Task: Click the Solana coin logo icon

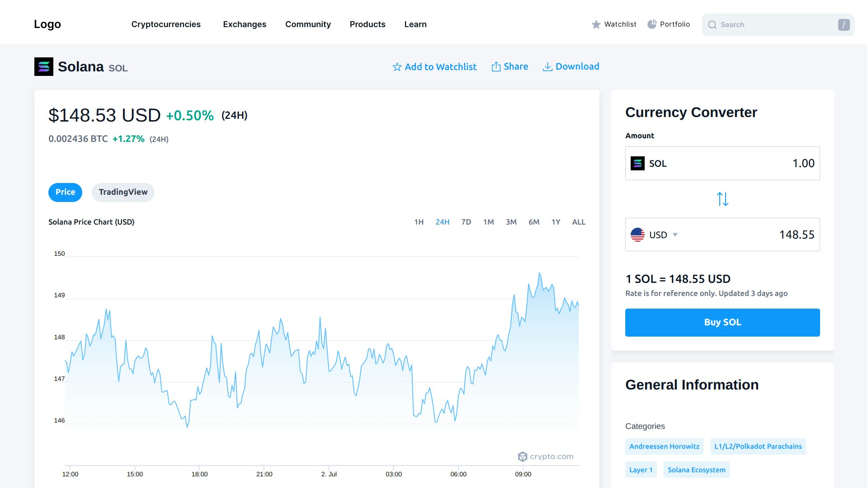Action: pyautogui.click(x=43, y=66)
